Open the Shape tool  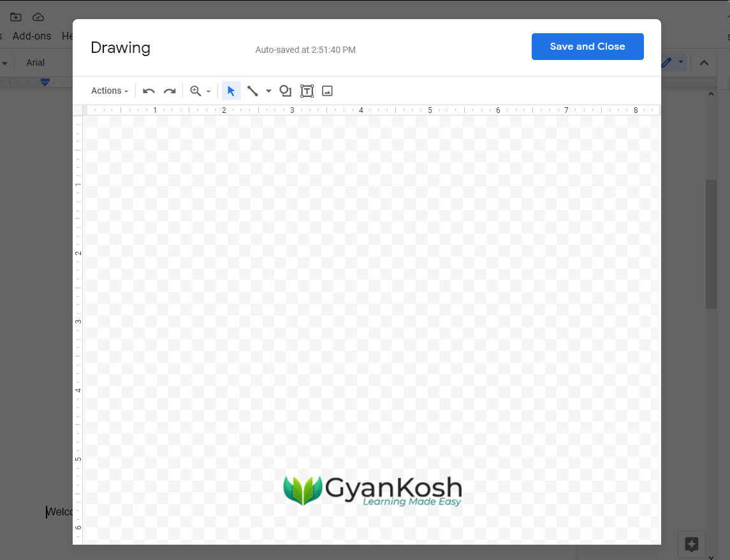click(286, 91)
